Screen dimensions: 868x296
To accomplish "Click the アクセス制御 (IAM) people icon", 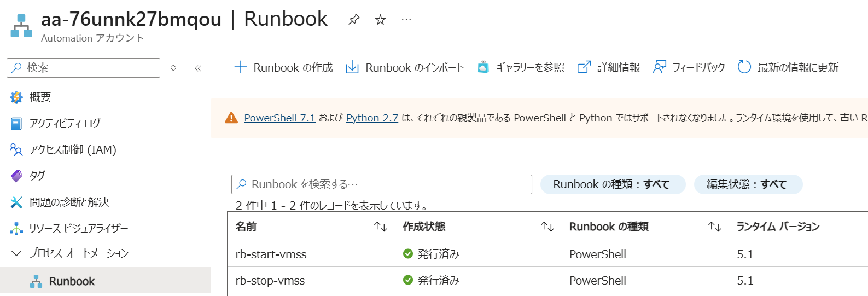I will (16, 150).
